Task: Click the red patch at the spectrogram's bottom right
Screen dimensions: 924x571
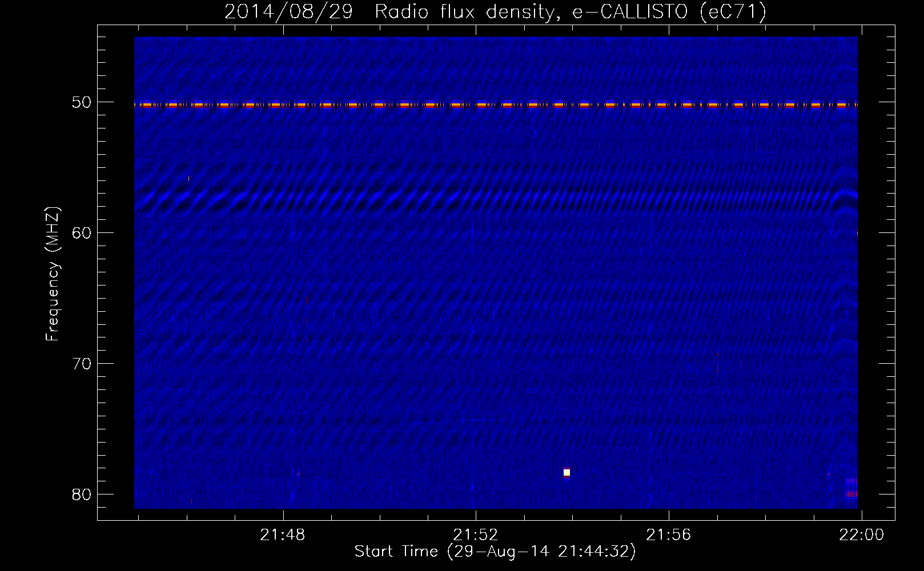Action: point(851,493)
